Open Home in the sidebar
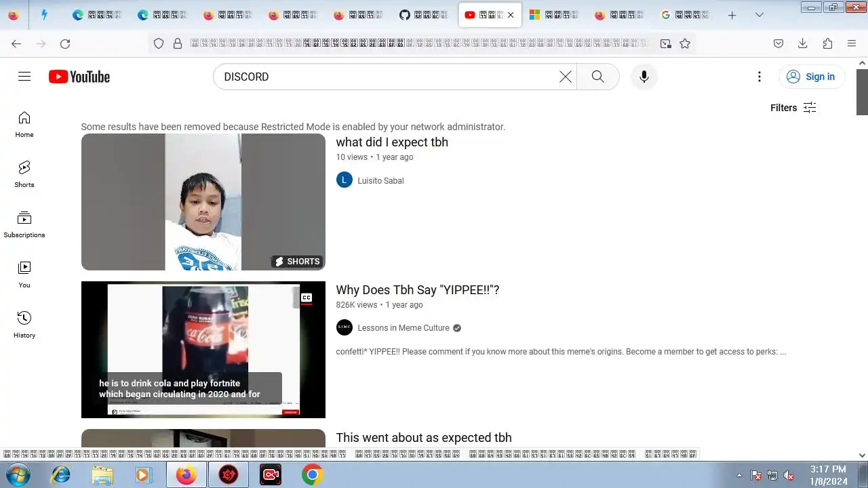The height and width of the screenshot is (488, 868). coord(24,124)
